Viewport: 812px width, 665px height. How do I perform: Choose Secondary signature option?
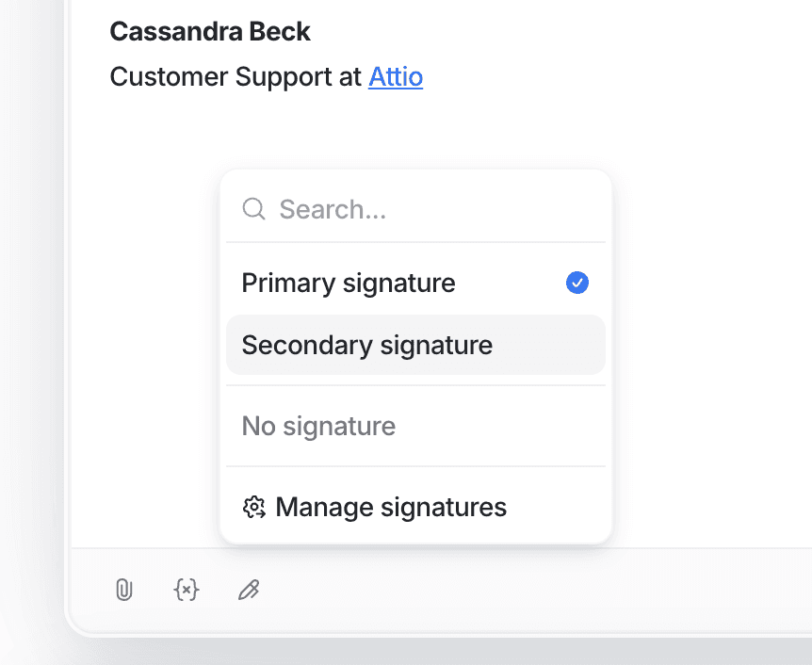[367, 345]
